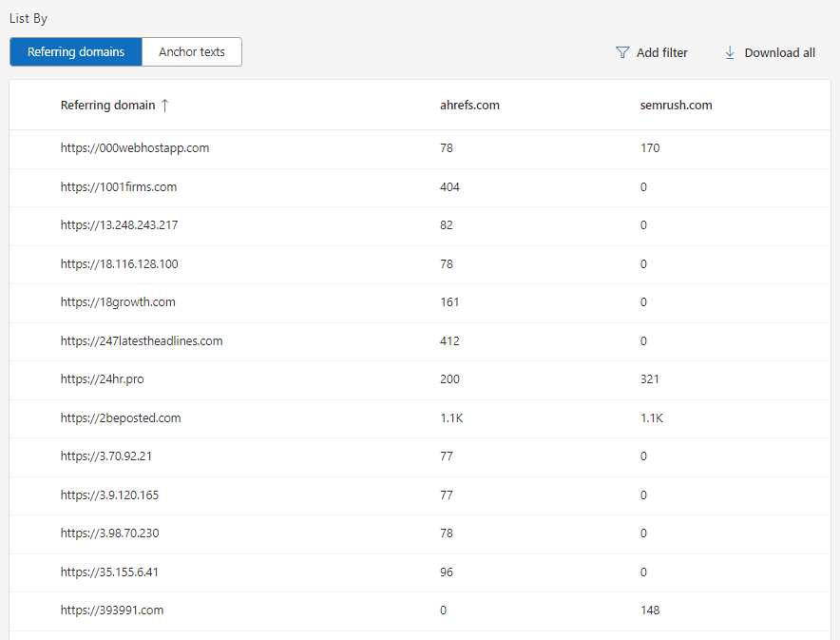This screenshot has height=640, width=840.
Task: Click ahrefs.com value 96 for 35.155.6.41
Action: (x=447, y=572)
